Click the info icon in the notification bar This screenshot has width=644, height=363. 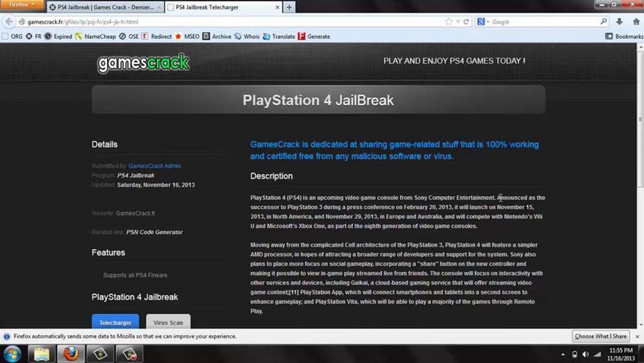click(7, 336)
